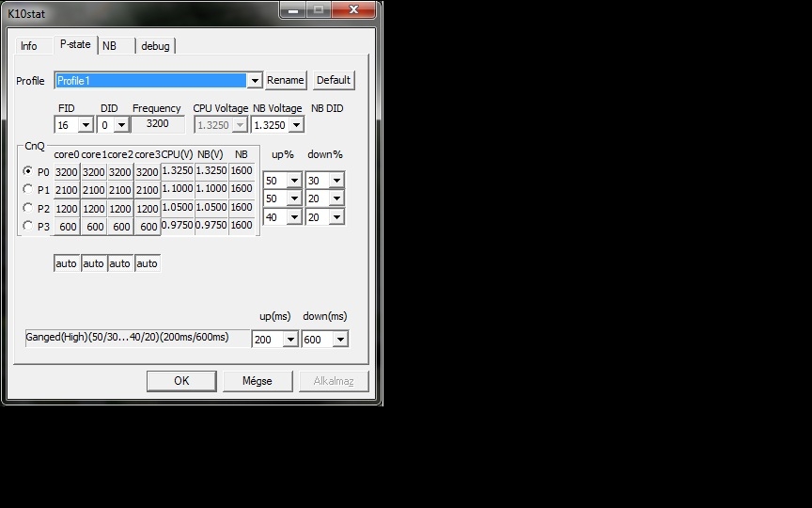Open second row up% dropdown

[294, 198]
